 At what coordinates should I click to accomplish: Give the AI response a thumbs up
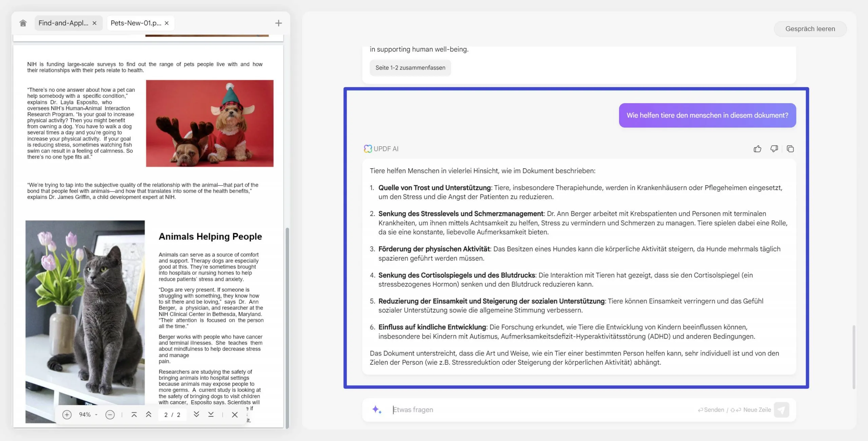click(757, 149)
